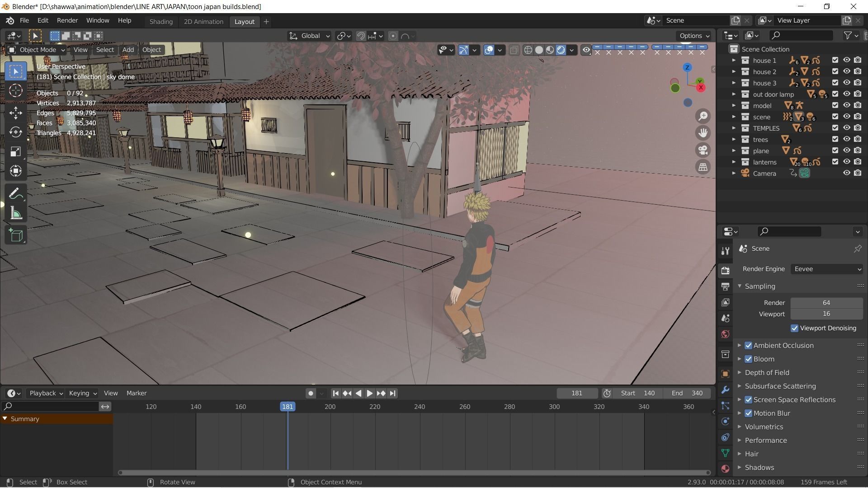The image size is (868, 488).
Task: Jump to the end frame
Action: point(392,393)
